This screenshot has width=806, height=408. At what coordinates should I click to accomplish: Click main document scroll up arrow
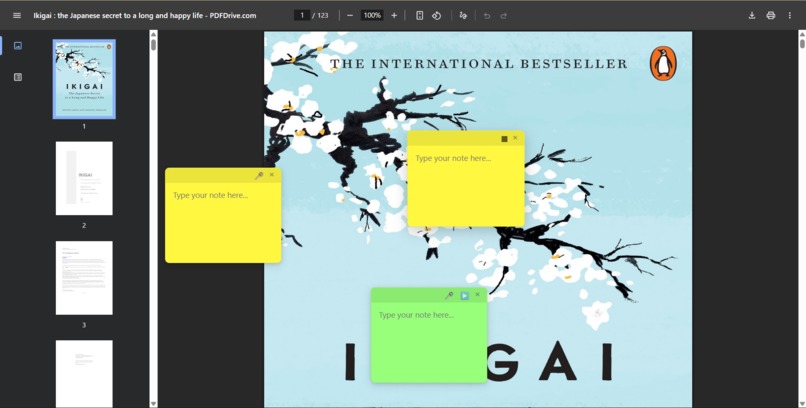pos(802,34)
